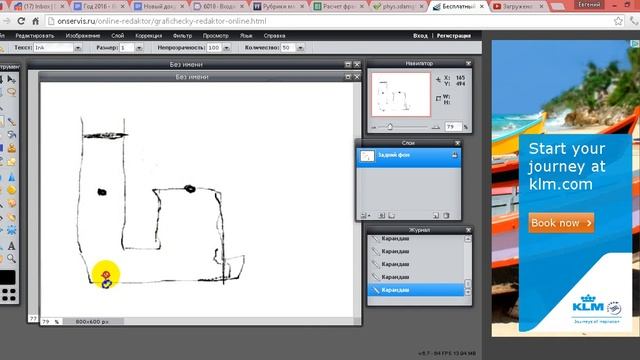Expand the Количество dropdown arrow
The width and height of the screenshot is (640, 360).
tap(300, 48)
